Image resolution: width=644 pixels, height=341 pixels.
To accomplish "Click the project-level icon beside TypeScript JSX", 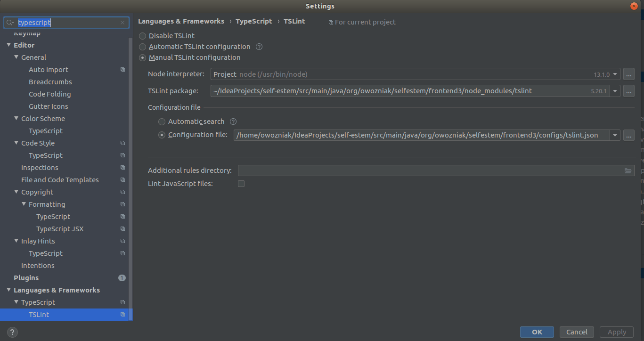I will coord(122,229).
